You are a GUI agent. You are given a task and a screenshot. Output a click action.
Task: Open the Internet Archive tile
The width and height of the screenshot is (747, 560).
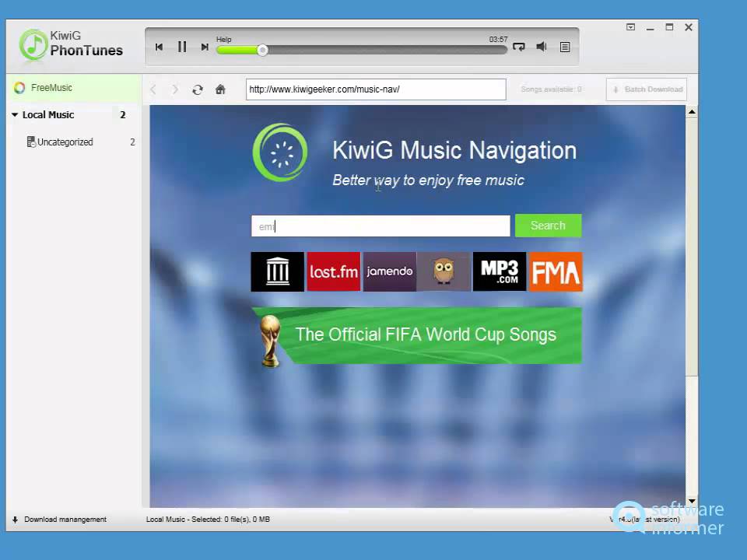coord(277,271)
